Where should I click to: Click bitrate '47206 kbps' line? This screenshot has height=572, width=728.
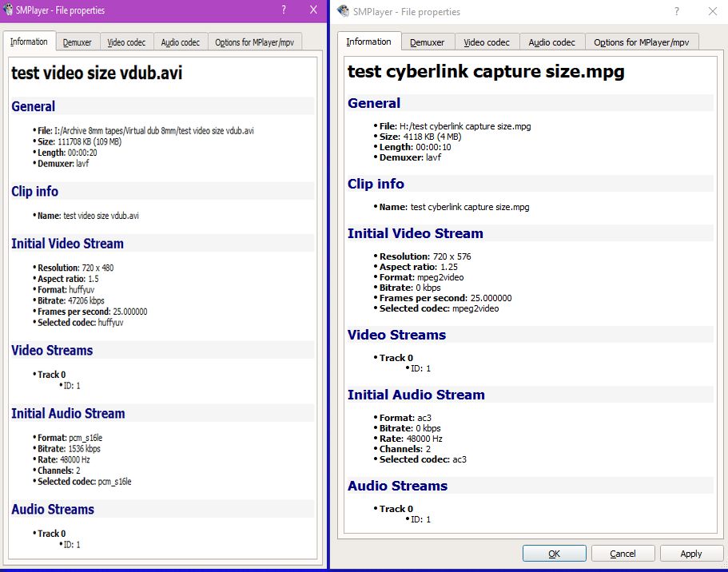tap(71, 300)
